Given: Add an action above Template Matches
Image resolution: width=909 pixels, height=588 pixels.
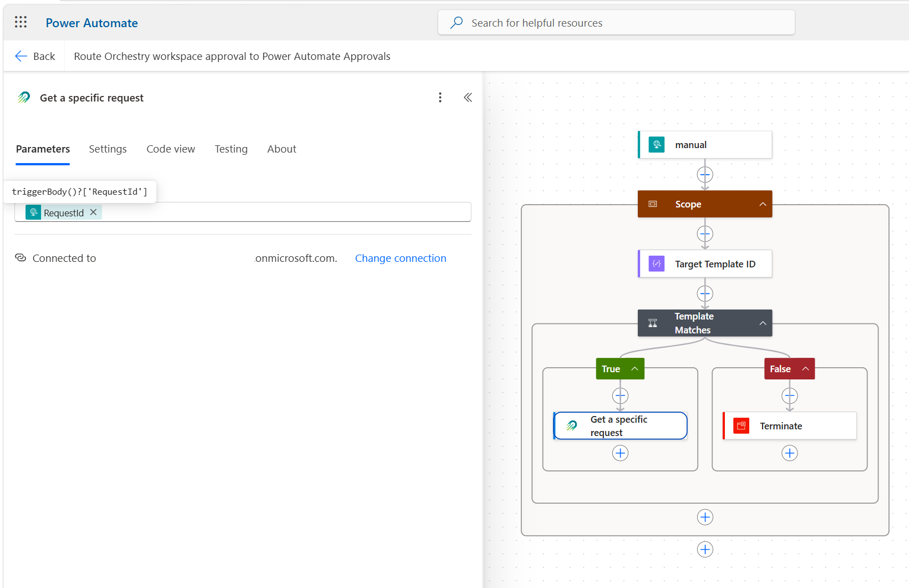Looking at the screenshot, I should point(705,293).
